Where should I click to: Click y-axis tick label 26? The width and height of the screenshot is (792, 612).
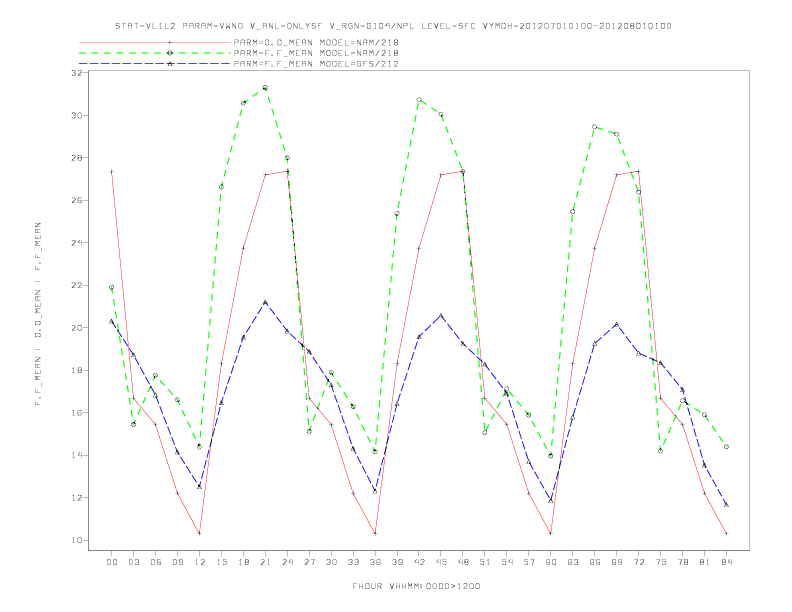point(77,200)
